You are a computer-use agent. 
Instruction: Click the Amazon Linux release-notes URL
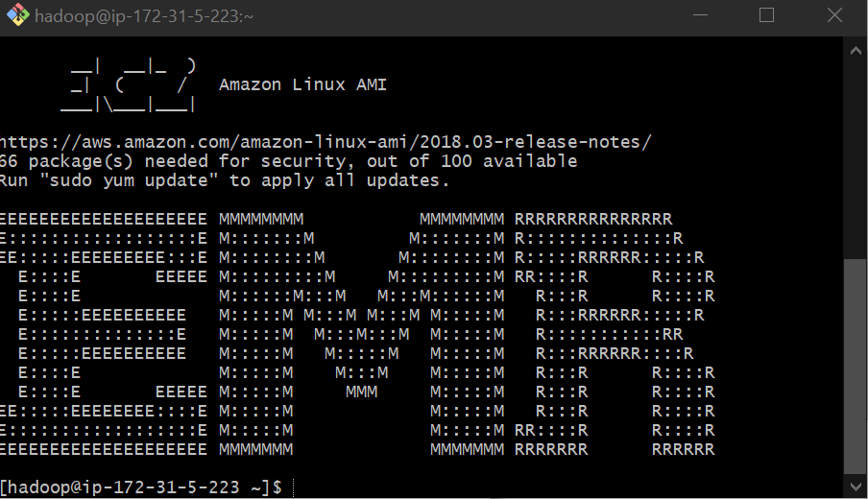[x=325, y=142]
